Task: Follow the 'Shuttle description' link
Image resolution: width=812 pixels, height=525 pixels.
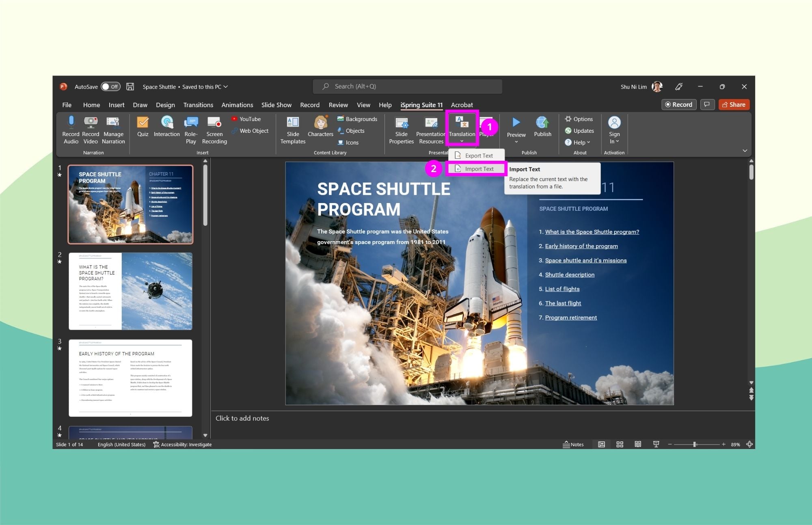Action: [569, 274]
